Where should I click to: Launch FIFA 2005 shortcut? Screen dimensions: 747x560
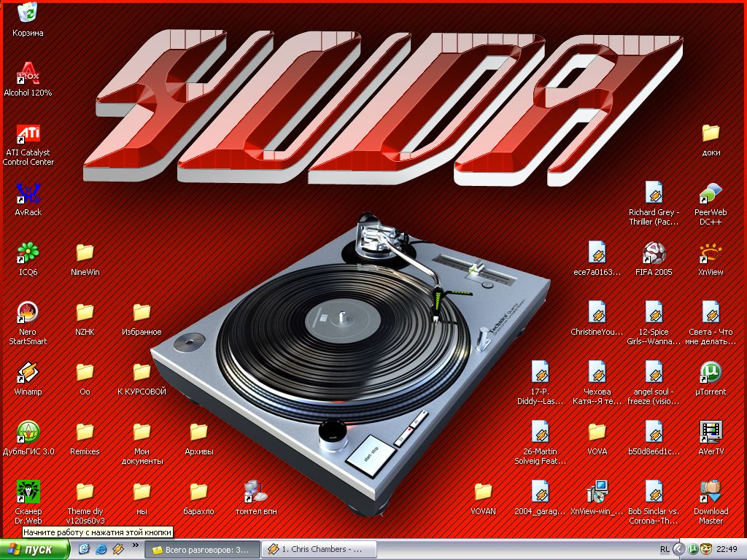654,259
